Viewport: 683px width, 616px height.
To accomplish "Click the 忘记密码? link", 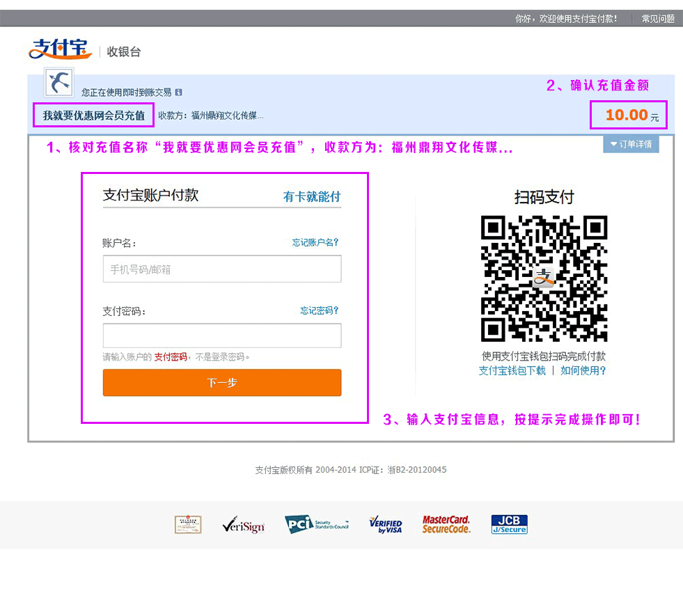I will [320, 310].
